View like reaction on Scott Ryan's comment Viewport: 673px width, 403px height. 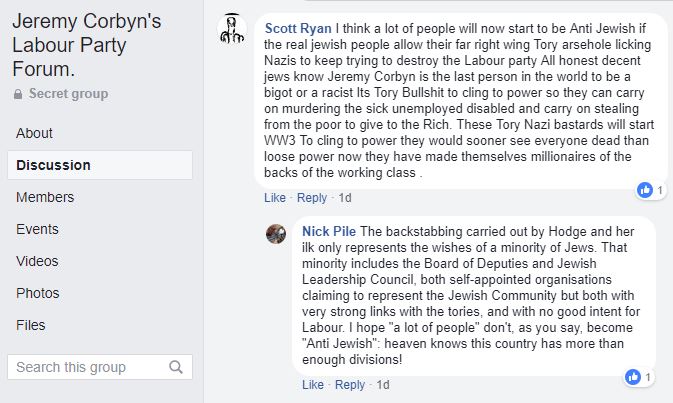pyautogui.click(x=645, y=189)
